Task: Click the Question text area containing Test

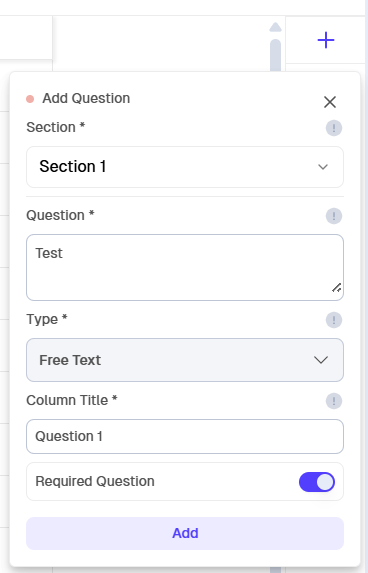Action: coord(185,267)
